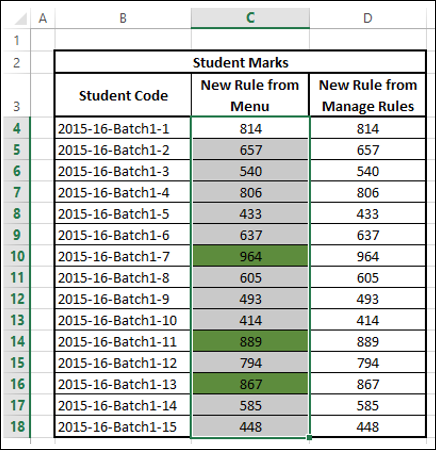
Task: Click gray cell 414 in column C
Action: coord(250,320)
